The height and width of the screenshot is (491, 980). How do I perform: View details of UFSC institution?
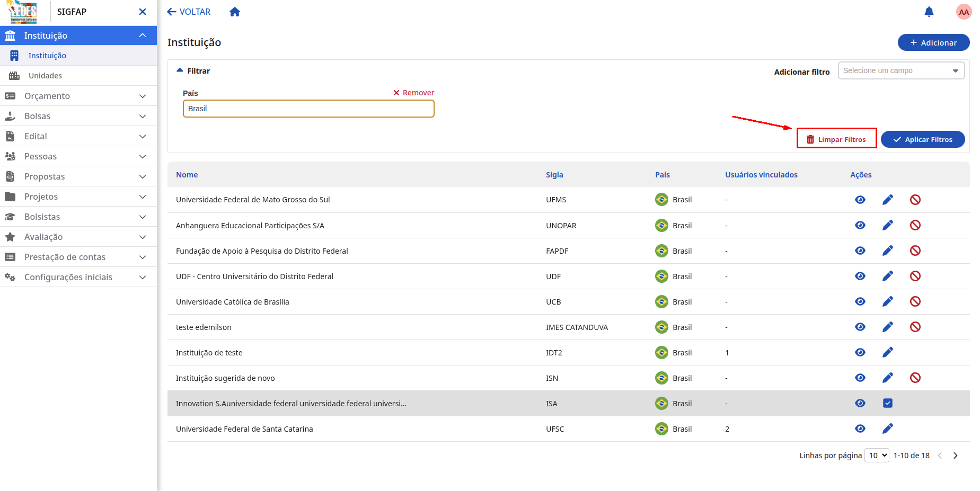tap(860, 428)
